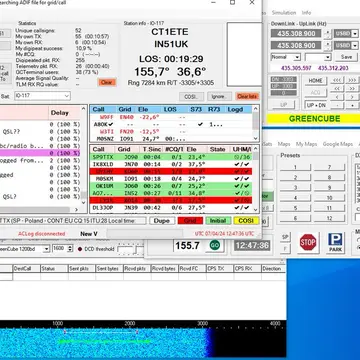This screenshot has height=360, width=360.
Task: Click the green Initial legend swatch
Action: tap(218, 221)
